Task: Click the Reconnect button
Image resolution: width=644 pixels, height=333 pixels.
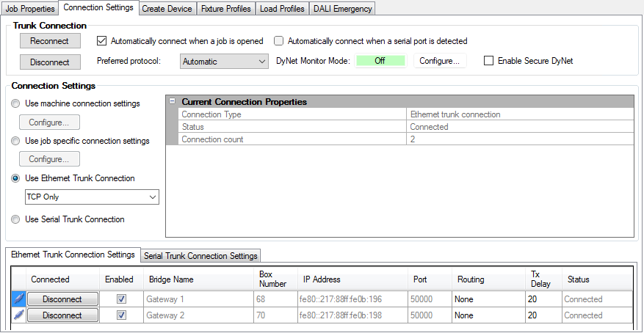Action: click(50, 41)
